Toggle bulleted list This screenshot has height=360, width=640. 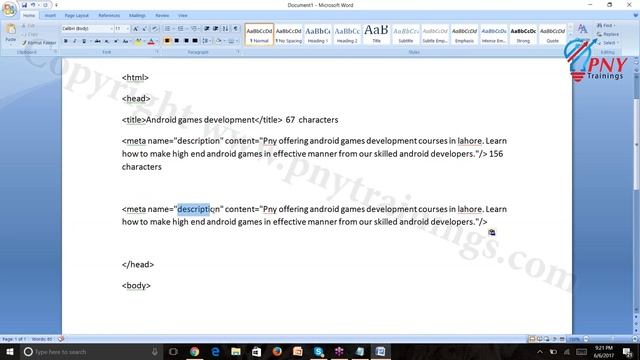pos(167,29)
